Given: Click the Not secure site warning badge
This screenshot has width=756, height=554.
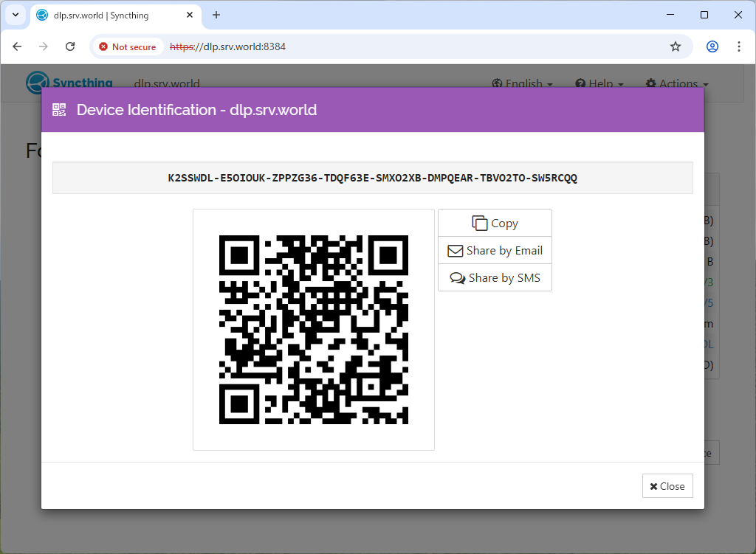Looking at the screenshot, I should click(x=128, y=46).
